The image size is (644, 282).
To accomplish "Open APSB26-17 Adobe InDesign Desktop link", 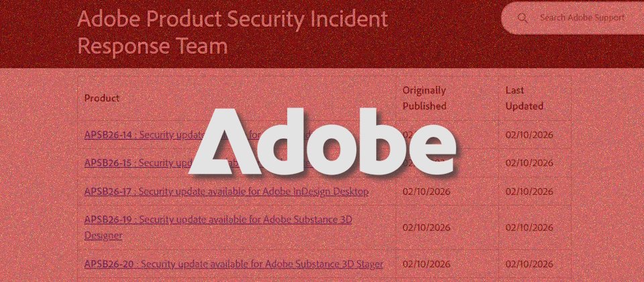I will pos(226,191).
